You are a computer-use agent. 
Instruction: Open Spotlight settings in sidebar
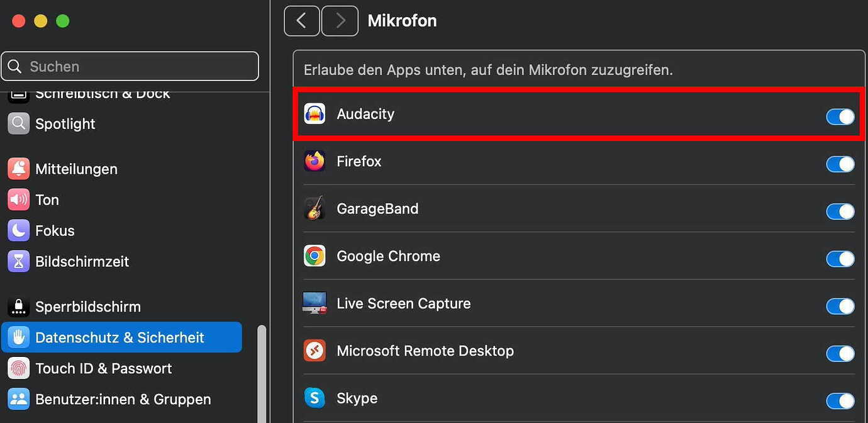click(x=121, y=124)
